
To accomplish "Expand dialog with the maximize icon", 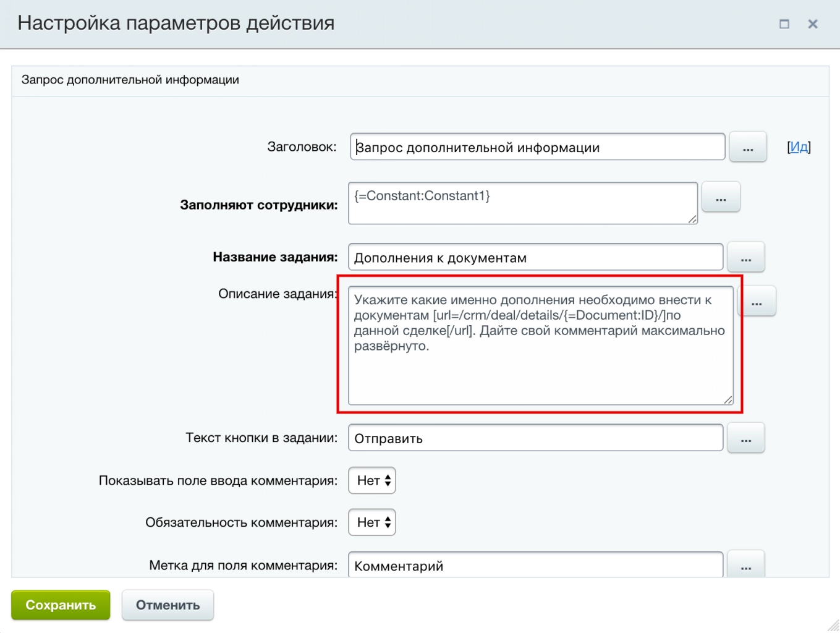I will (784, 23).
